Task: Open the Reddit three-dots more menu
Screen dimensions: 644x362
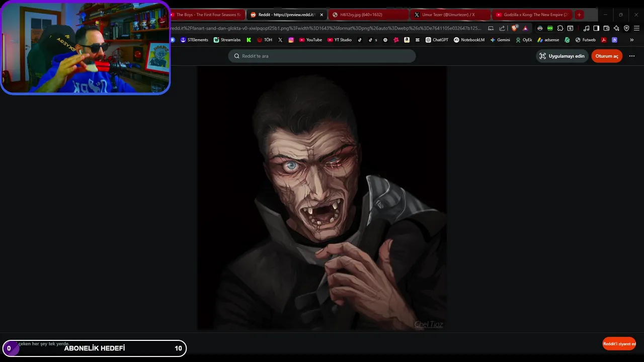Action: click(x=632, y=56)
